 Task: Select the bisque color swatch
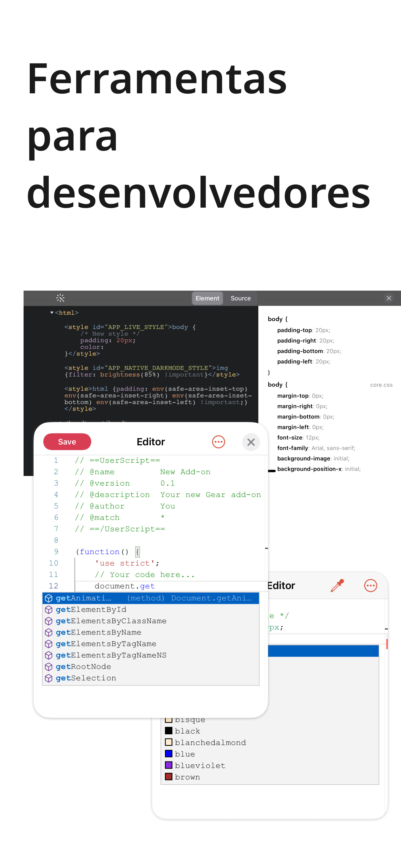tap(169, 720)
